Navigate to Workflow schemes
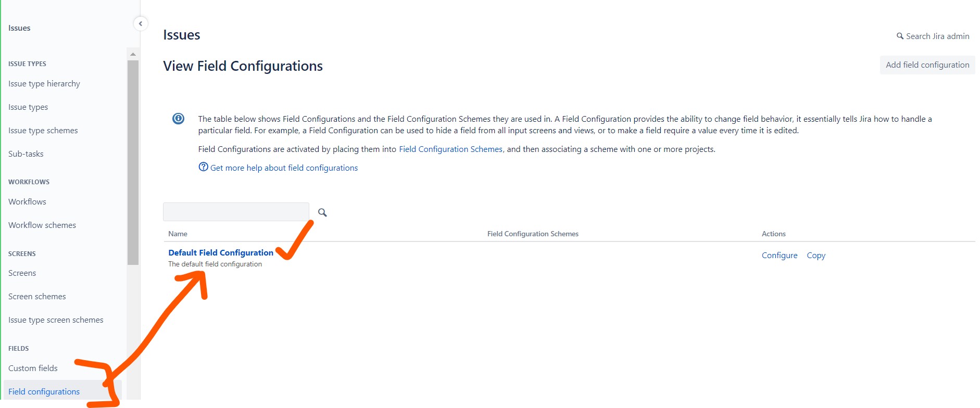This screenshot has height=408, width=980. pos(42,225)
